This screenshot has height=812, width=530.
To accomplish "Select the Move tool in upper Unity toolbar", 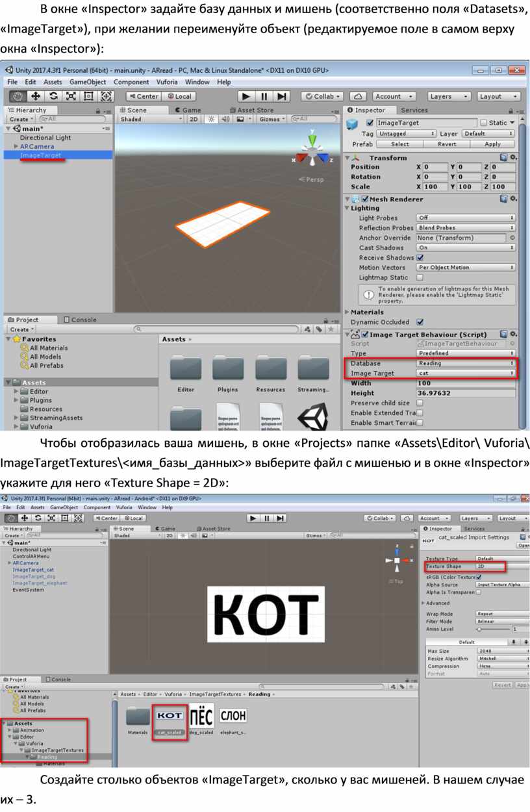I will 36,96.
